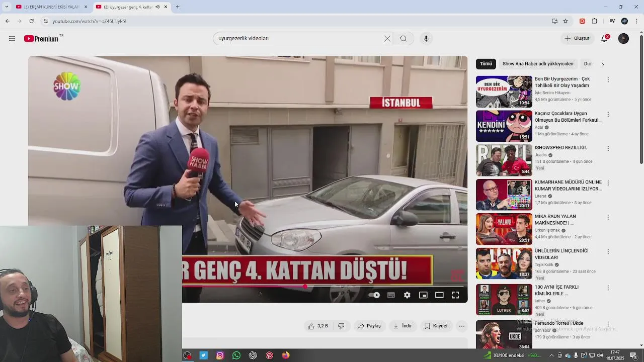Image resolution: width=644 pixels, height=362 pixels.
Task: Open MİKA RAUN YALAN video thumbnail
Action: click(x=504, y=229)
